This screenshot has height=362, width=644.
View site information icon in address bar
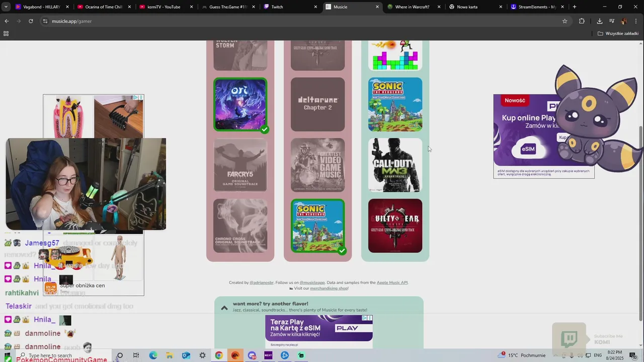[45, 21]
